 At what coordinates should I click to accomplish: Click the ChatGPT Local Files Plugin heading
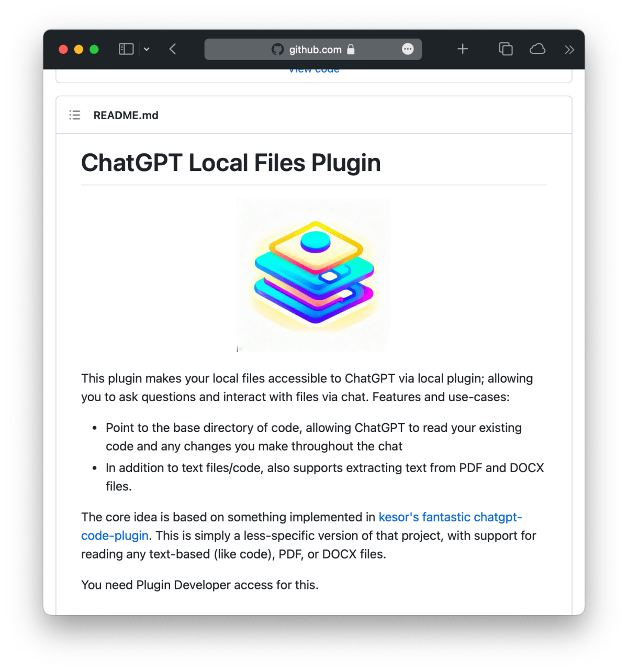click(231, 163)
